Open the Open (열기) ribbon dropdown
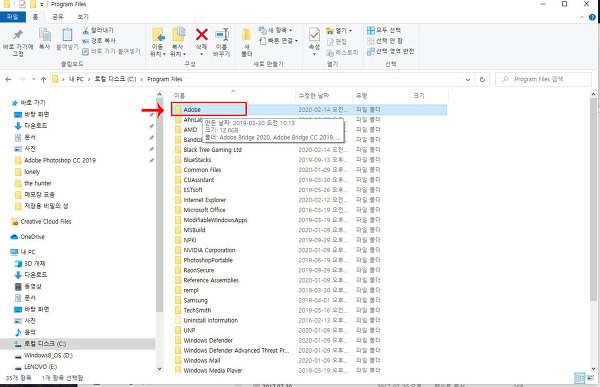Screen dimensions: 600x387 click(x=339, y=31)
